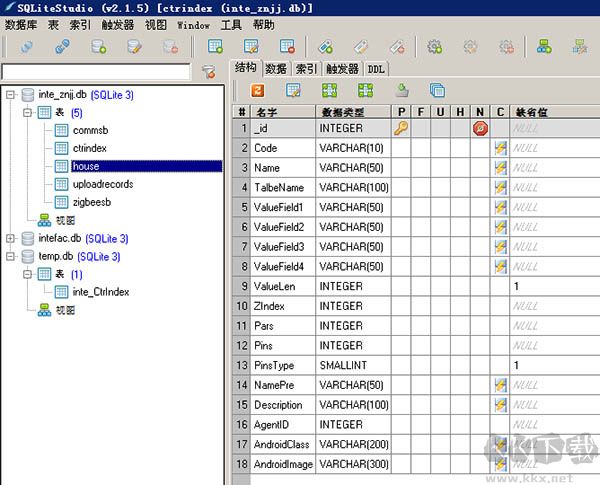This screenshot has height=485, width=600.
Task: Switch to the DDL tab
Action: point(375,69)
